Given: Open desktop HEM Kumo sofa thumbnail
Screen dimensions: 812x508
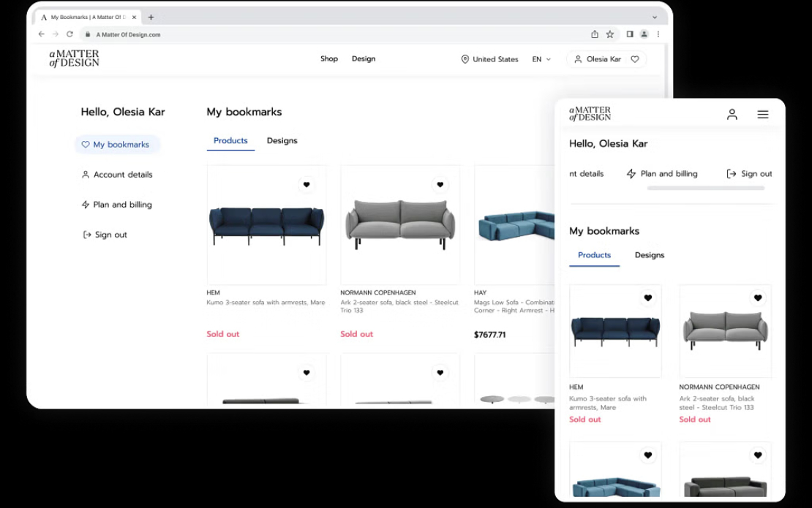Looking at the screenshot, I should (267, 225).
